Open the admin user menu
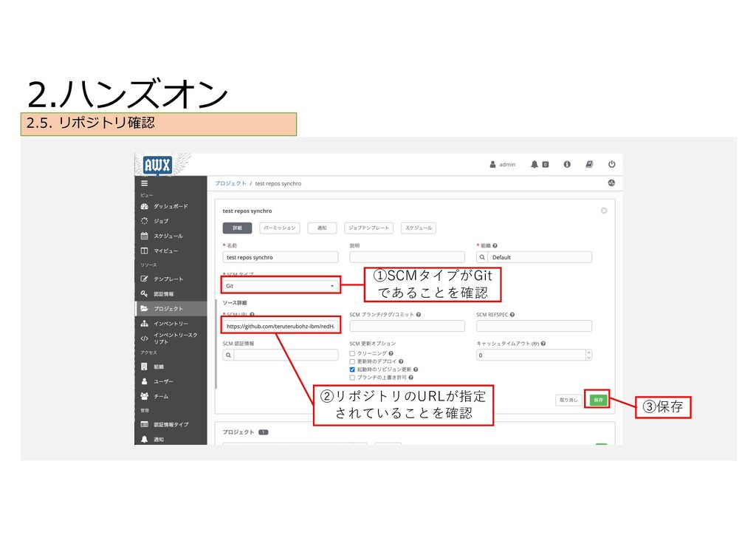 click(x=502, y=165)
